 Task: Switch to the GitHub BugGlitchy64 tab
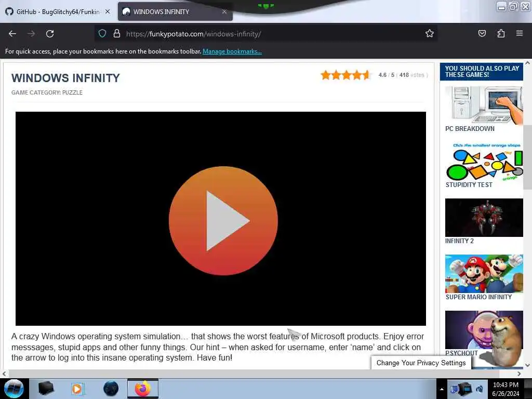pos(58,11)
